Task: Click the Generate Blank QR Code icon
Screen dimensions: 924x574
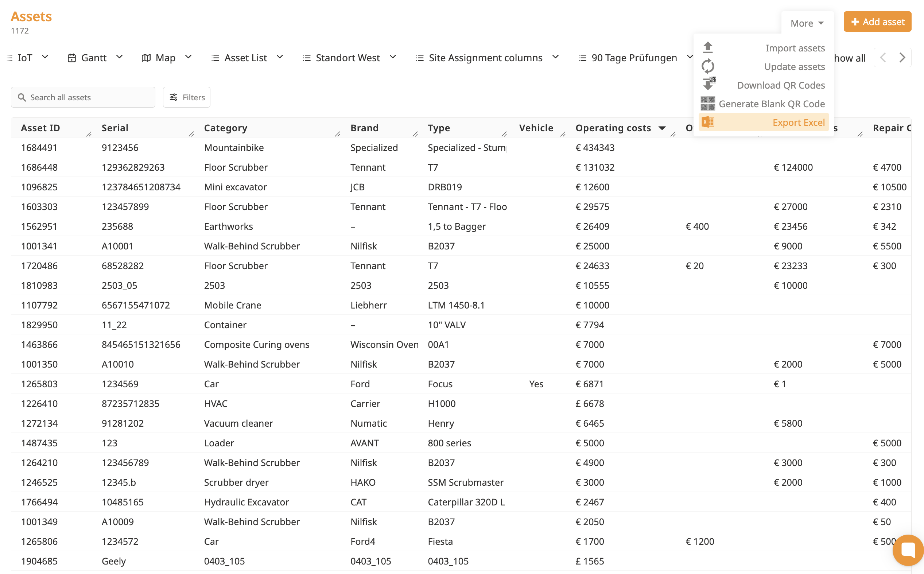Action: coord(708,103)
